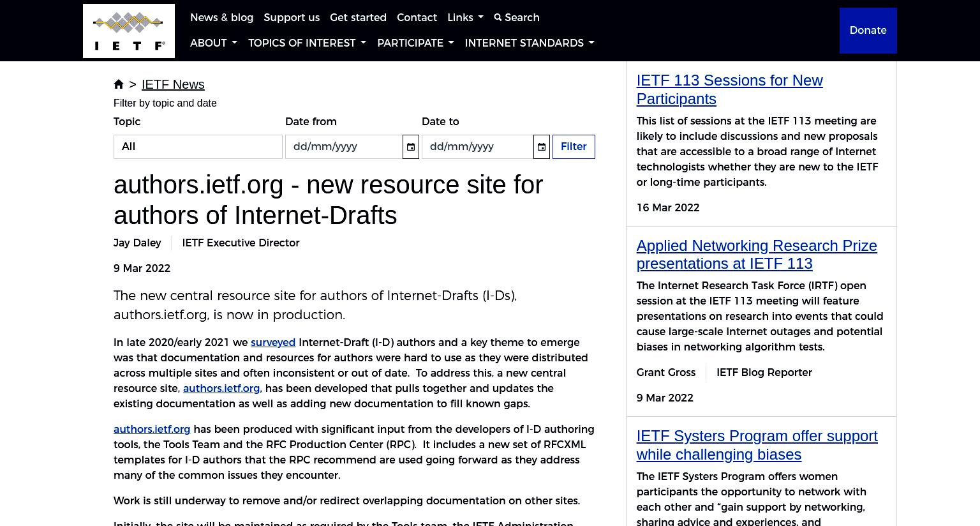Click the main article headline authors.ietf.org
This screenshot has height=526, width=980.
click(x=328, y=200)
